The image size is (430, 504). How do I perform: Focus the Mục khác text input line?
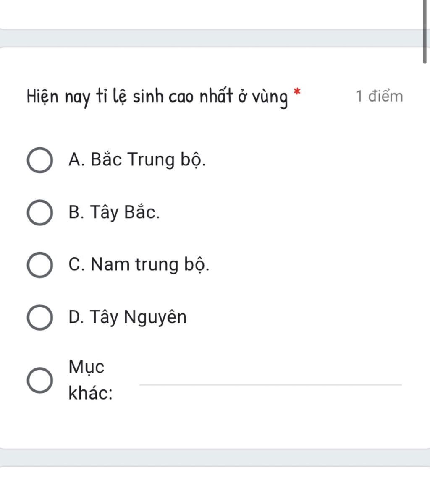click(x=270, y=379)
